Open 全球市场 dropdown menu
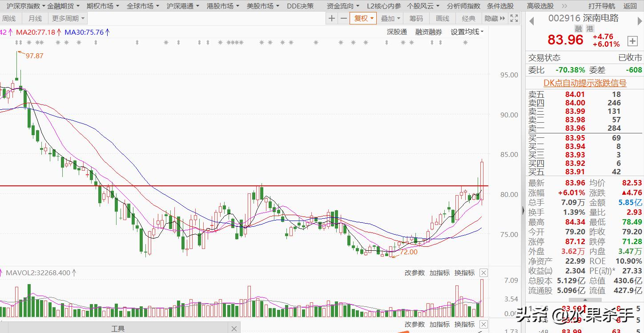Screen dimensions: 644x333 (143, 6)
